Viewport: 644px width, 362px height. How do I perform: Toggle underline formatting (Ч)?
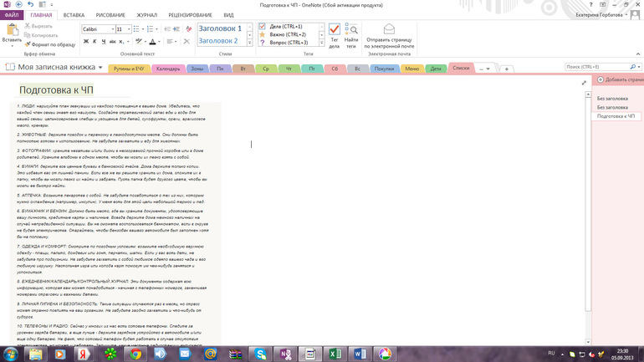103,42
